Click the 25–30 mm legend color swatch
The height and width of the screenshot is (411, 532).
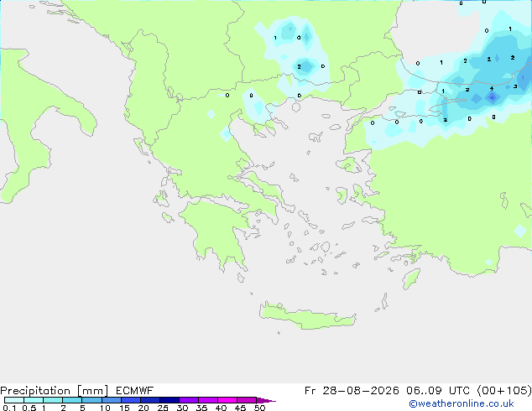[x=169, y=400]
